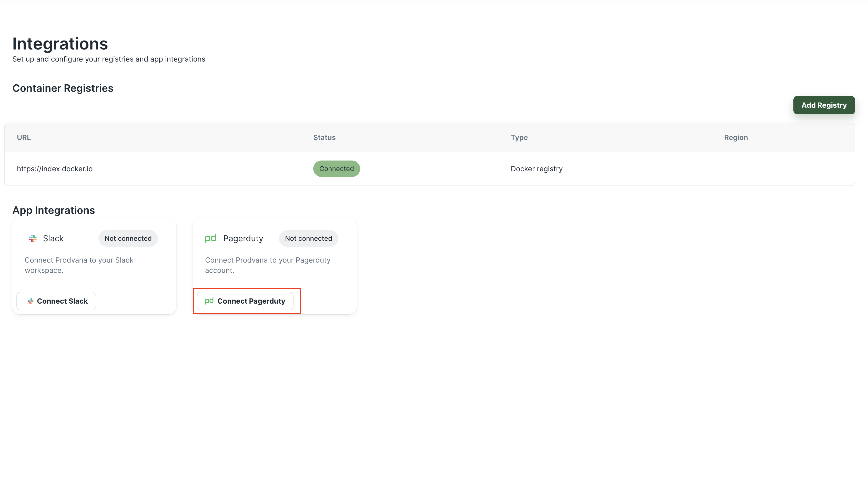Click the Slack Not connected badge
The width and height of the screenshot is (868, 479).
point(128,238)
